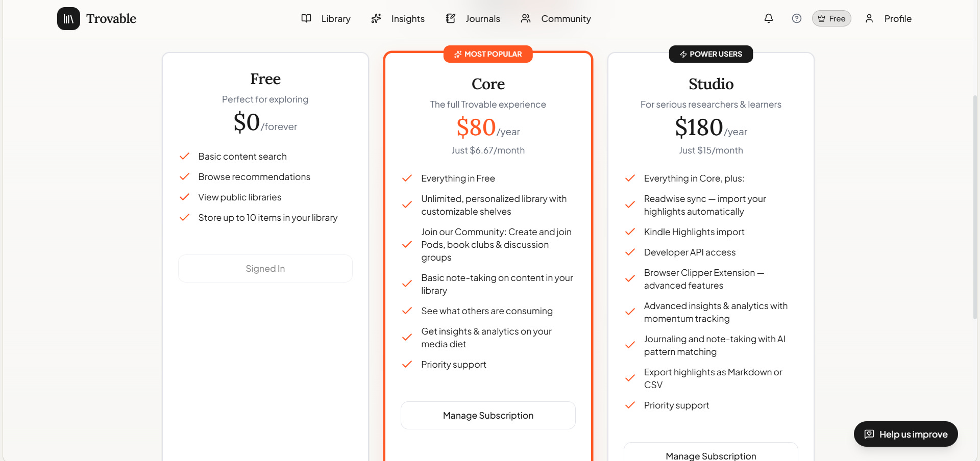The image size is (980, 461).
Task: Click the checkmark beside View public libraries
Action: 185,197
